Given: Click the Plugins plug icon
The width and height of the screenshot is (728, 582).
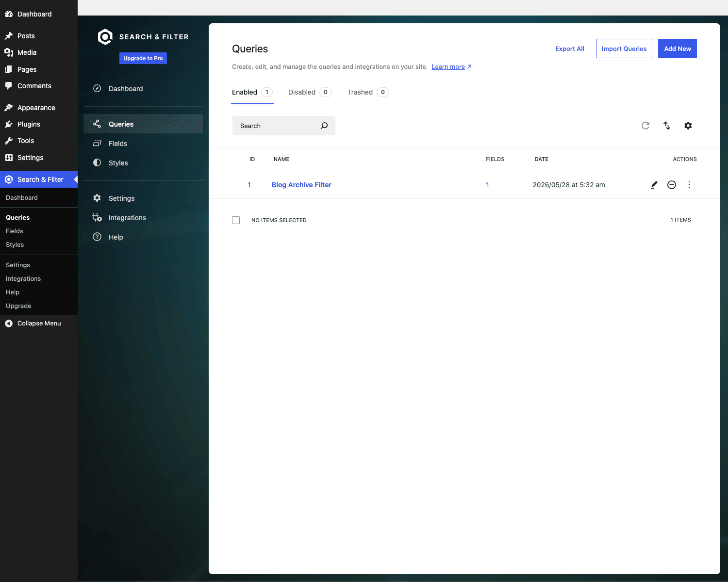Looking at the screenshot, I should tap(9, 124).
